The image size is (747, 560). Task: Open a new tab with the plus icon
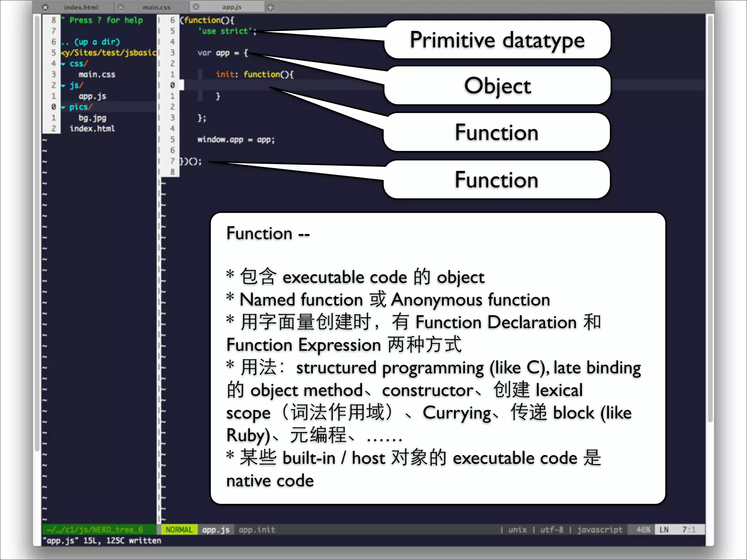270,7
